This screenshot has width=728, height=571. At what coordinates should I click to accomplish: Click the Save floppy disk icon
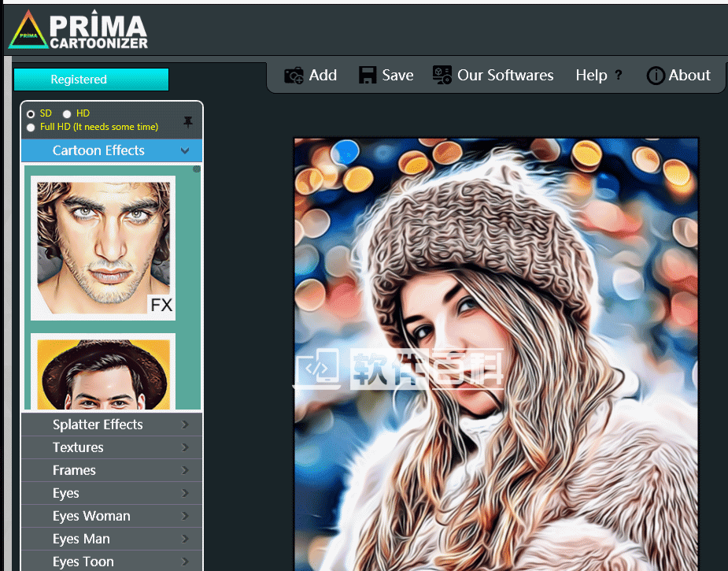[368, 76]
